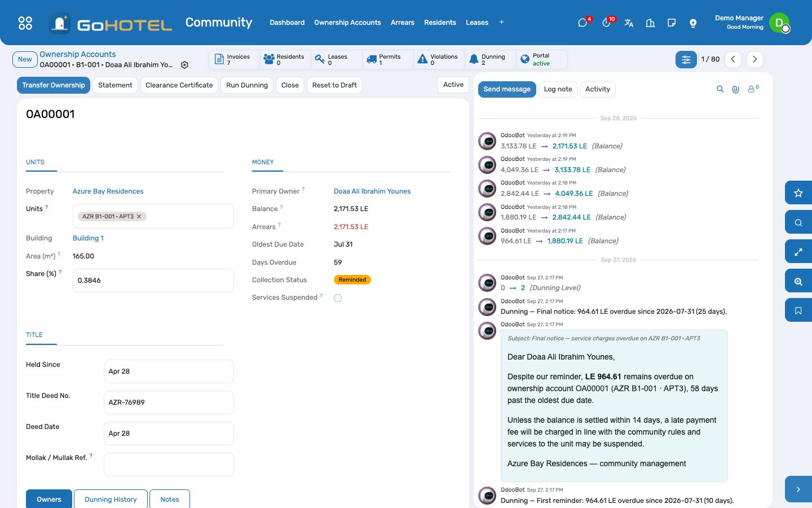Open the conversations chat bubble icon
The image size is (812, 508).
582,23
